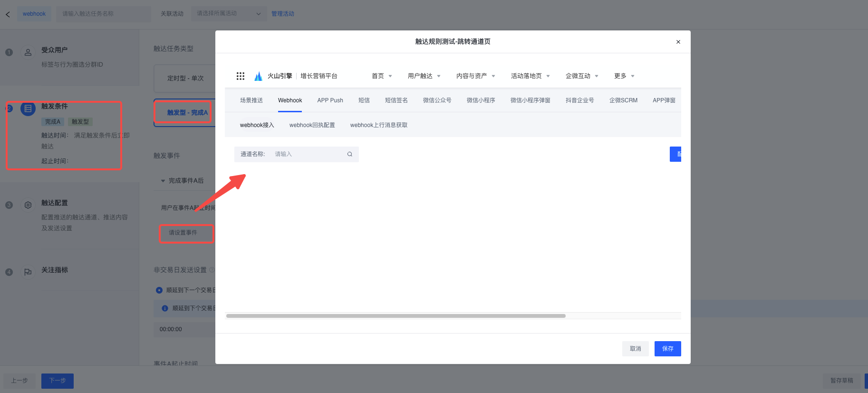Switch to the 抖音企业号 tab
868x393 pixels.
(580, 100)
